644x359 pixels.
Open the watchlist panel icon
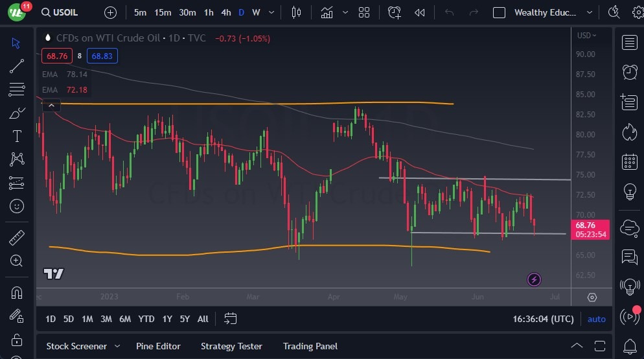point(628,42)
